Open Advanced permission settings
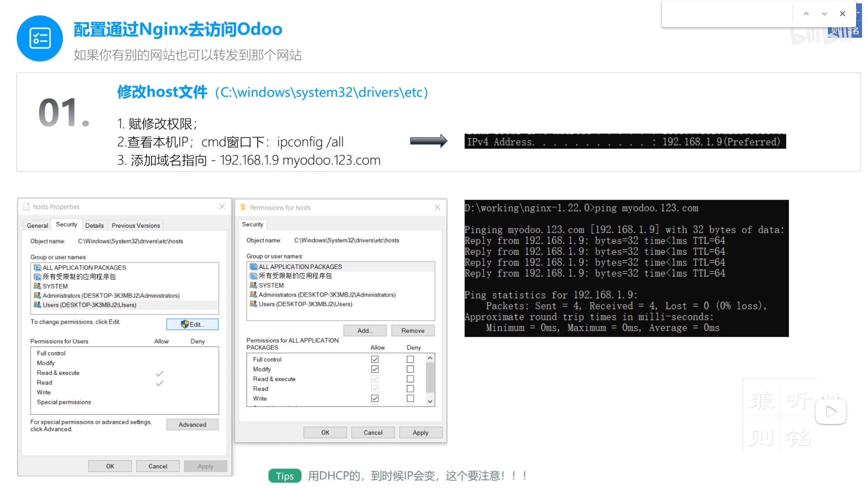868x488 pixels. click(x=192, y=425)
